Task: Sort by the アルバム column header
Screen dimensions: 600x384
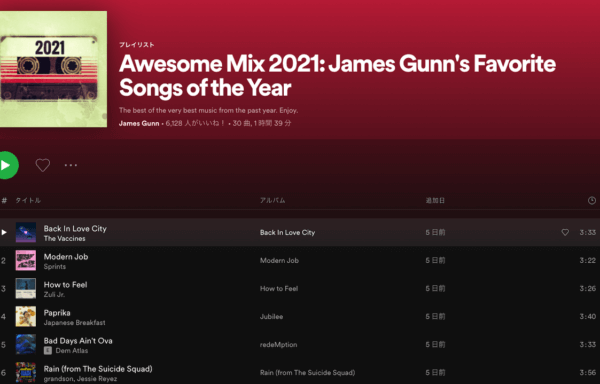Action: coord(272,200)
